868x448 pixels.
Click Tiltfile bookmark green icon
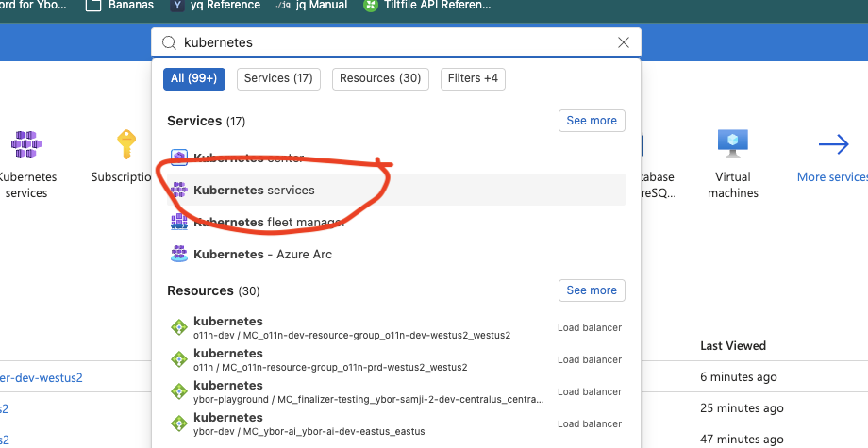click(371, 6)
